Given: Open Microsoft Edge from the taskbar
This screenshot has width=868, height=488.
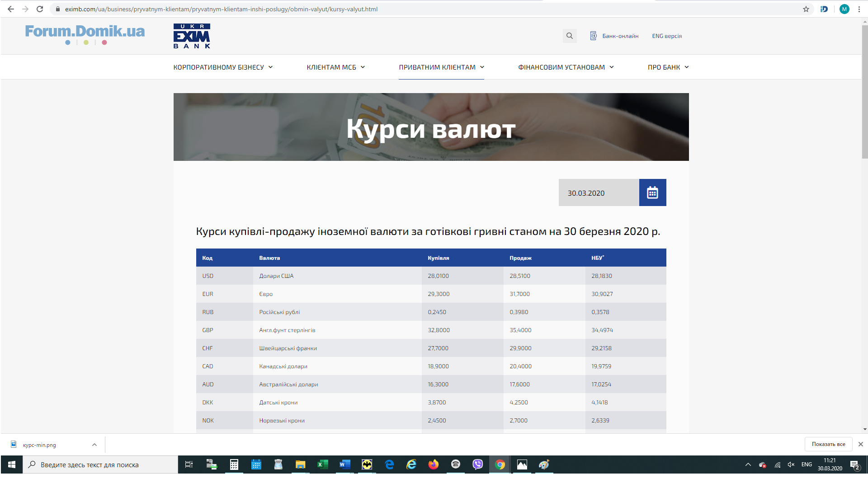Looking at the screenshot, I should 389,465.
